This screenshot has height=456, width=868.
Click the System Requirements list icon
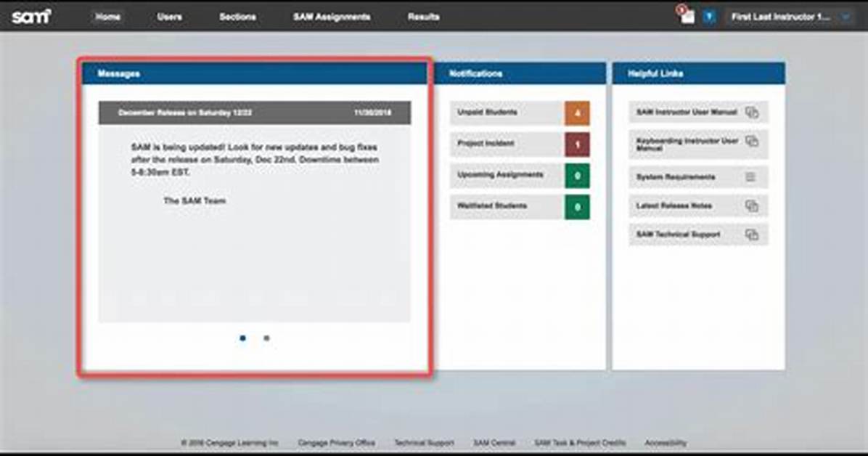click(750, 176)
